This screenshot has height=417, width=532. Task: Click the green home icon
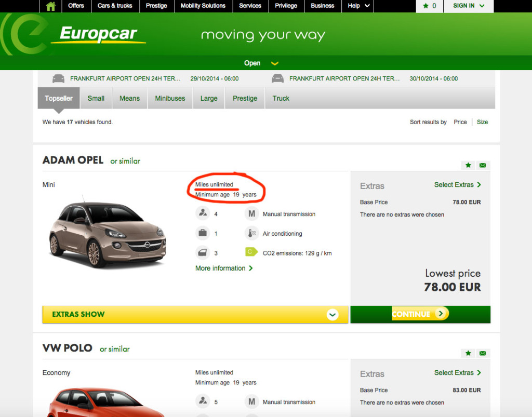[x=50, y=6]
